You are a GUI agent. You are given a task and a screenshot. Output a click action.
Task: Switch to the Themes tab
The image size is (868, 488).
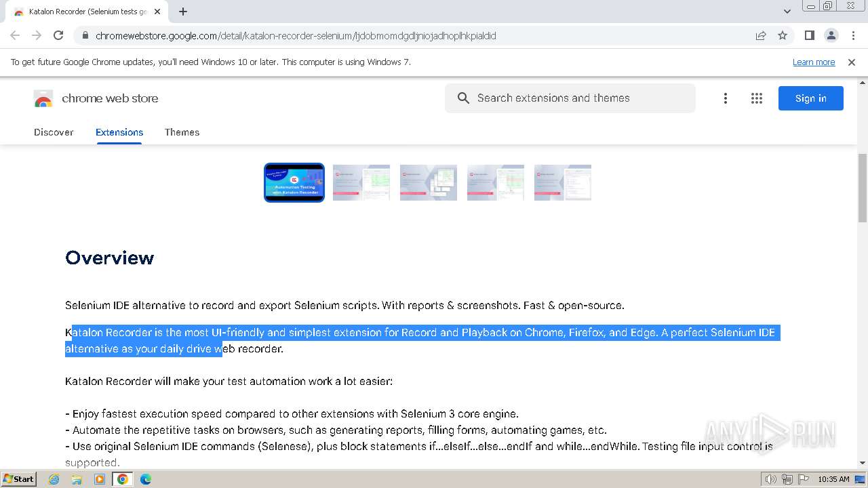pyautogui.click(x=182, y=132)
